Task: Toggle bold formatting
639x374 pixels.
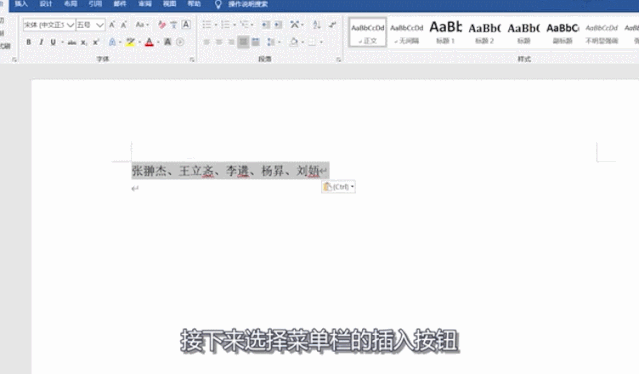Action: (29, 42)
